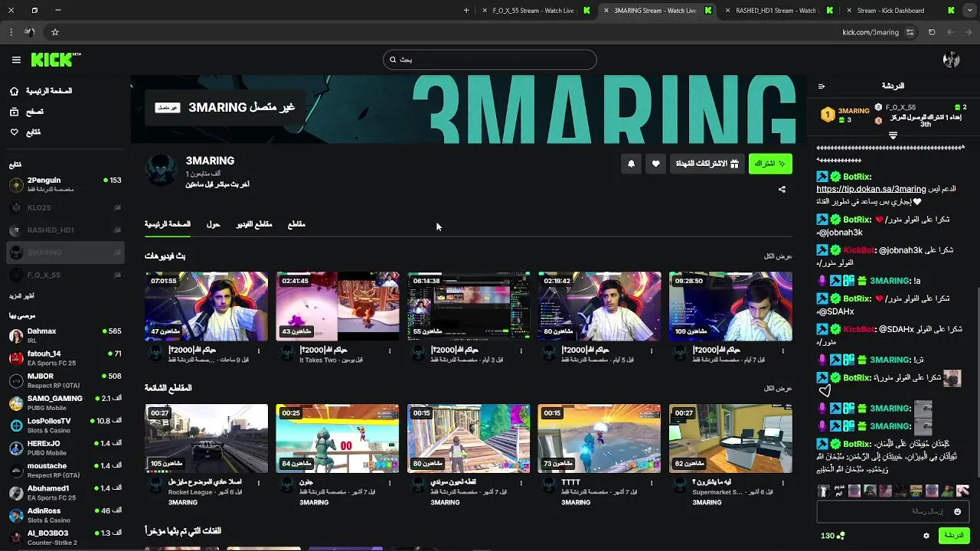Open RASHED_HD1 channel in the sidebar

[65, 230]
